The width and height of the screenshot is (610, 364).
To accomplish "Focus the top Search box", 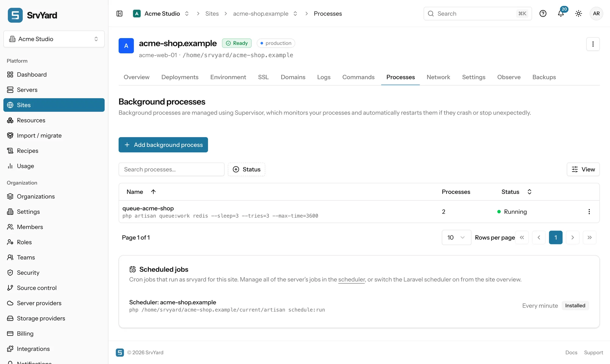I will pos(478,13).
